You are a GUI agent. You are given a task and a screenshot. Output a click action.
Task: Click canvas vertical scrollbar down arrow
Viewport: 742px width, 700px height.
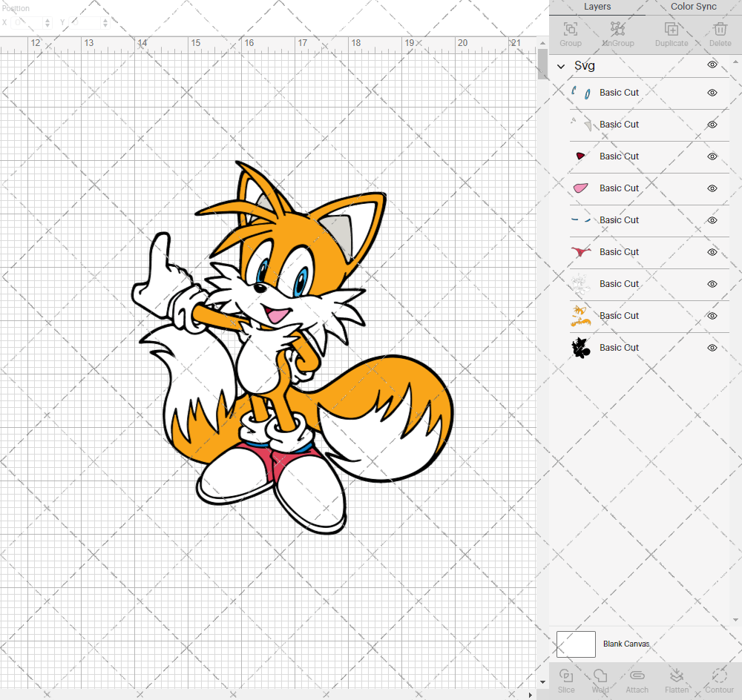point(542,682)
